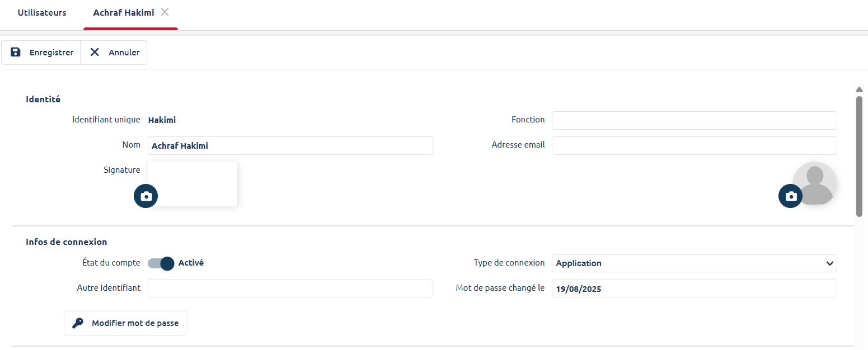Click the default user avatar image
This screenshot has width=868, height=350.
815,182
